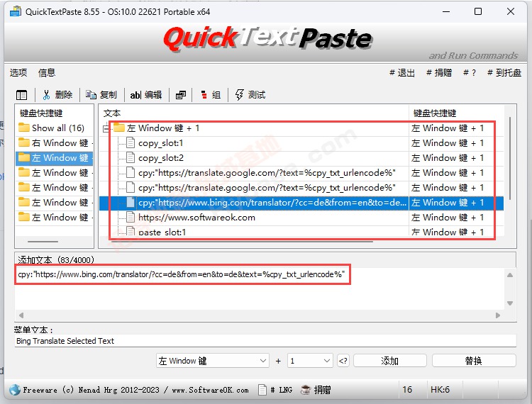Open the 信息 menu

47,72
